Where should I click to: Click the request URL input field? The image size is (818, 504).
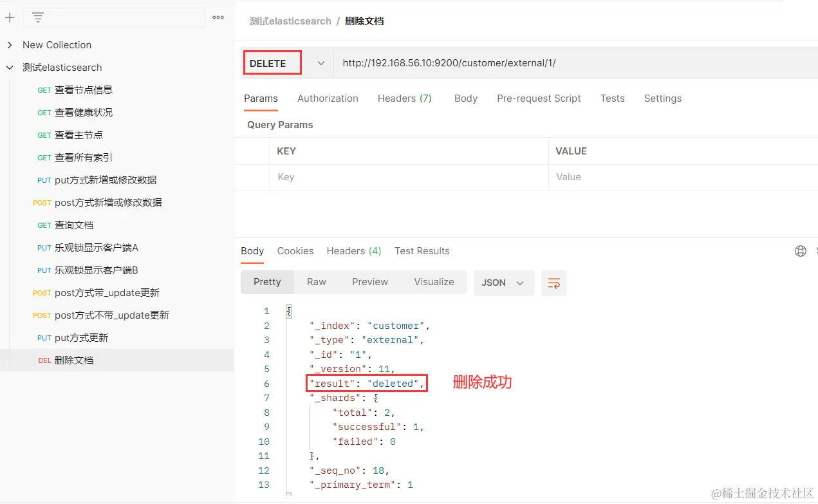click(575, 63)
